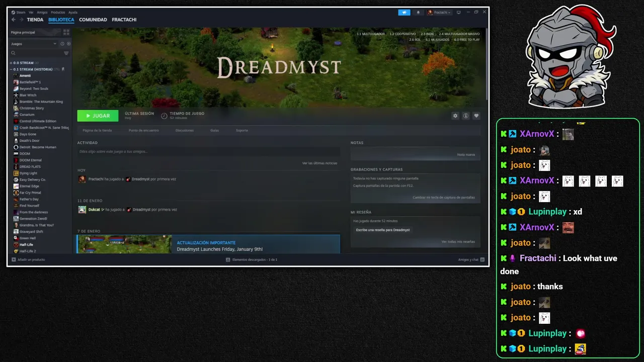Select Far Cry Primal in game list
The image size is (644, 362).
[x=30, y=193]
